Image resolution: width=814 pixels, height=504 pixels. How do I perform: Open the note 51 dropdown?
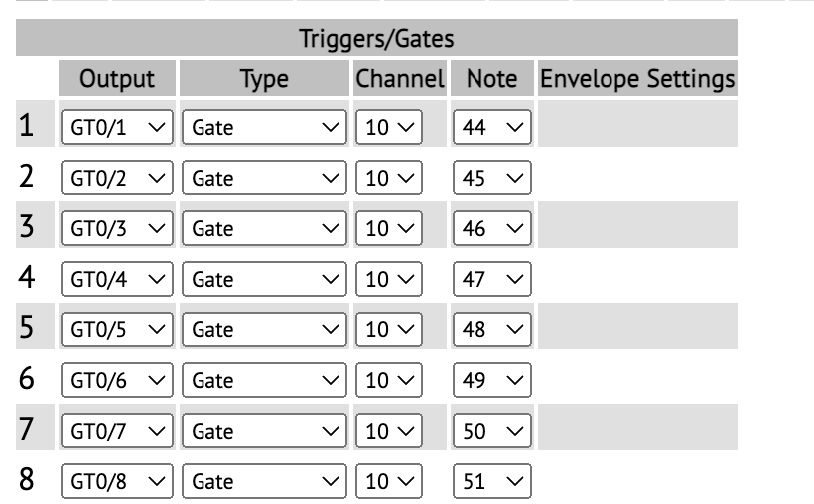pyautogui.click(x=492, y=482)
